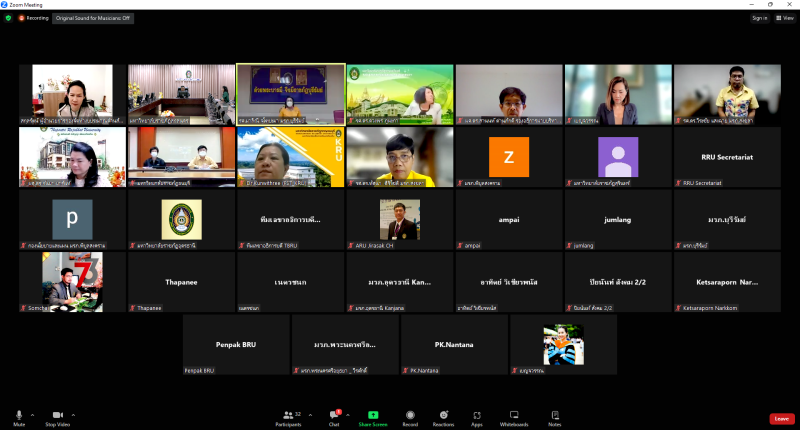This screenshot has height=430, width=800.
Task: Mute the microphone
Action: (x=18, y=416)
